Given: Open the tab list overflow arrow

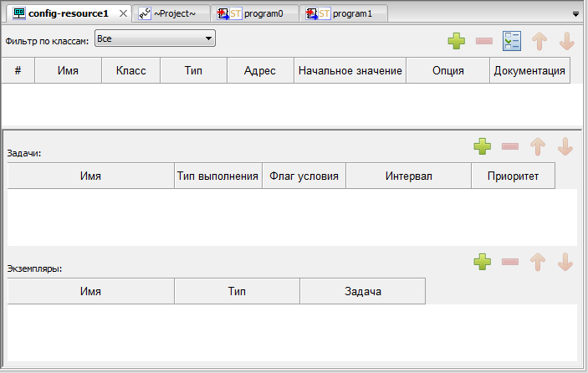Looking at the screenshot, I should click(575, 14).
